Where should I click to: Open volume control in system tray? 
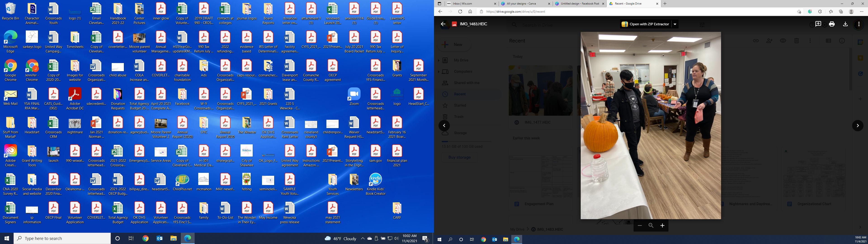click(x=397, y=238)
